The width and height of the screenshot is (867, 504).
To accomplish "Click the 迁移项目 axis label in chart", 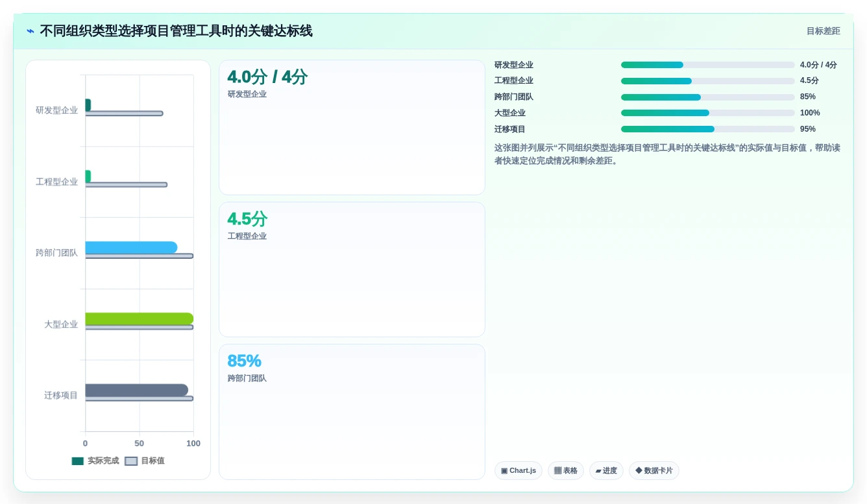I will (x=61, y=395).
